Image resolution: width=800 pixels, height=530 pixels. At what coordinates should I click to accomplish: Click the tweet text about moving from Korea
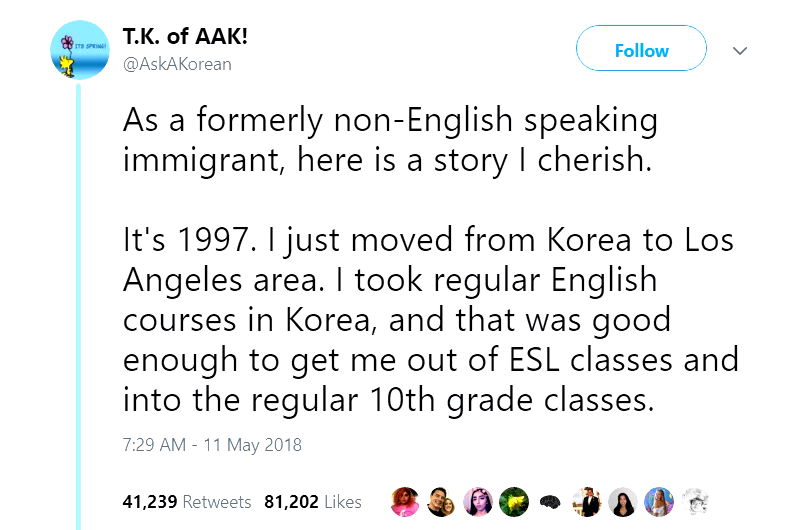pyautogui.click(x=430, y=320)
